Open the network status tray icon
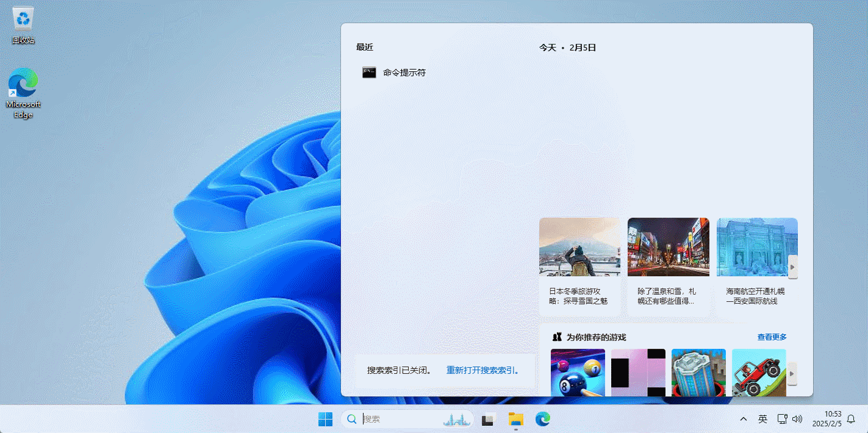Screen dimensions: 868x433 782,419
